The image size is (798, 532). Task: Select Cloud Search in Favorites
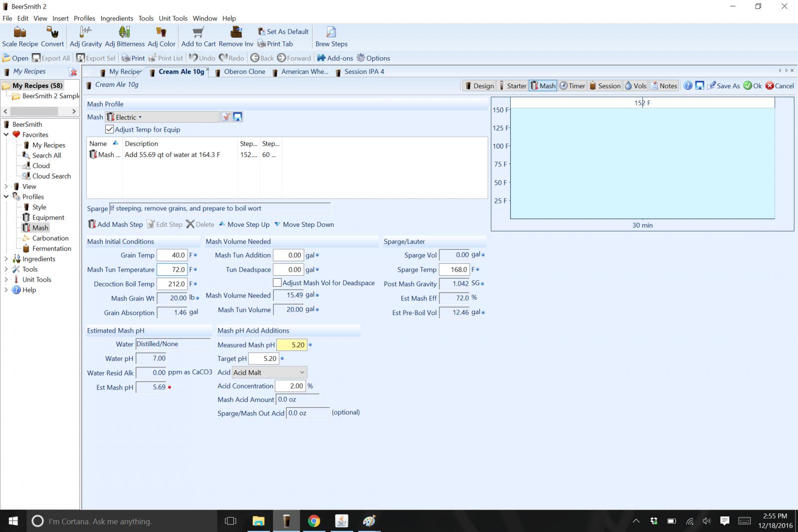coord(51,176)
